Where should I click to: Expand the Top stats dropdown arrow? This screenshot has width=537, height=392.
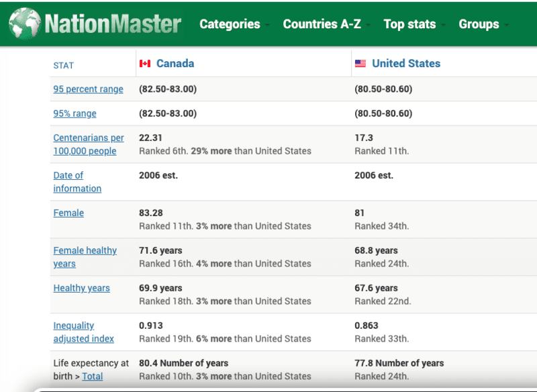[x=443, y=25]
